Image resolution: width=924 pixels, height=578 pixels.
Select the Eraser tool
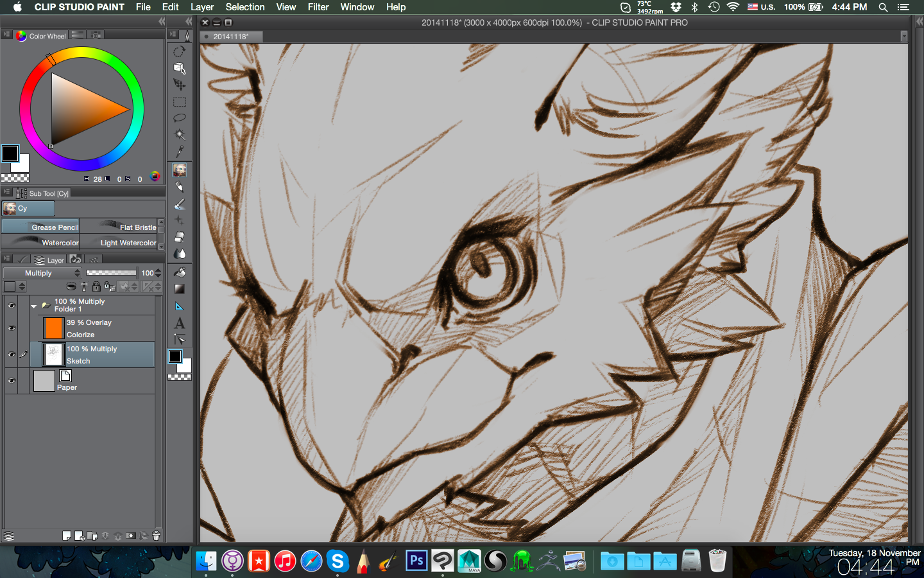pyautogui.click(x=180, y=237)
